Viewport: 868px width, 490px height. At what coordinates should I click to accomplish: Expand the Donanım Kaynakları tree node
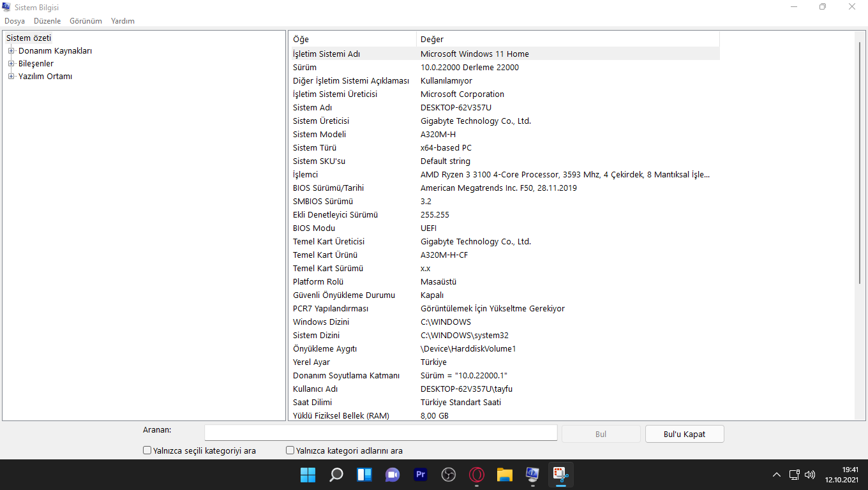click(11, 51)
